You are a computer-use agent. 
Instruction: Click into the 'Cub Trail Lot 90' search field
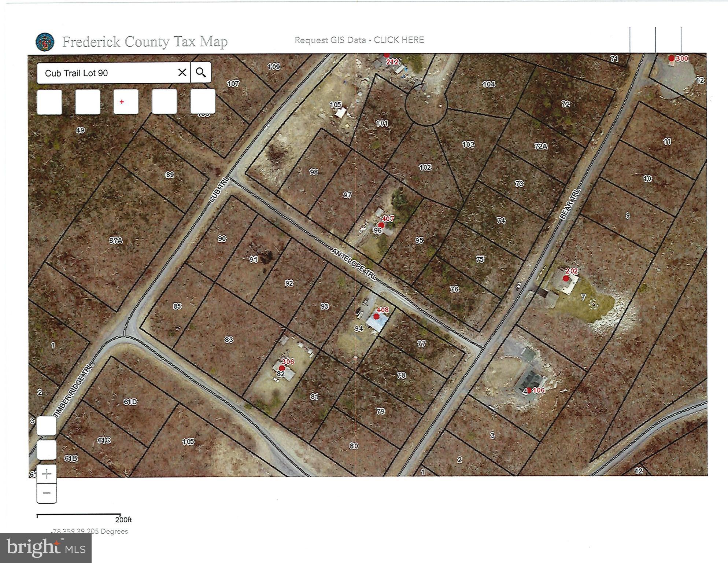point(106,73)
